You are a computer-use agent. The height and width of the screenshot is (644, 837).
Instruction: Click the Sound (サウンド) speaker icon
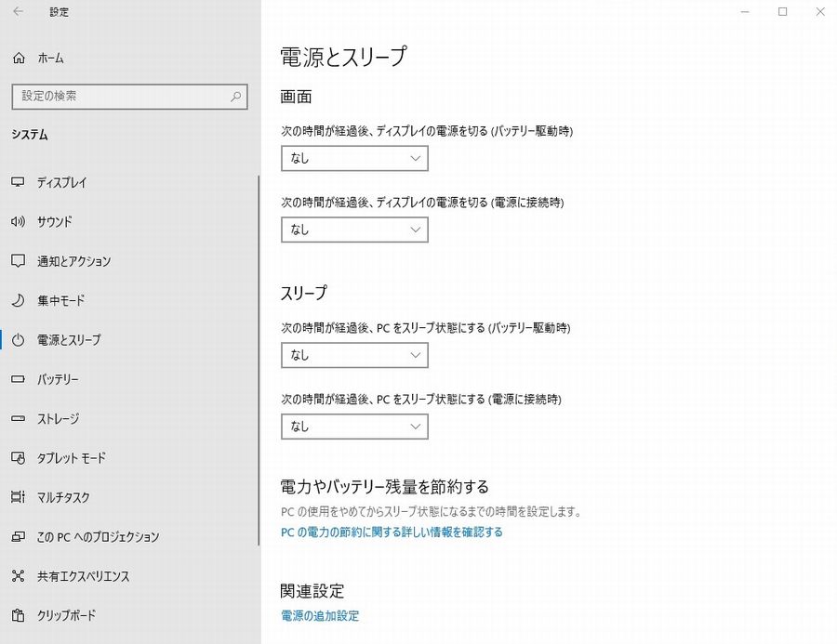18,222
